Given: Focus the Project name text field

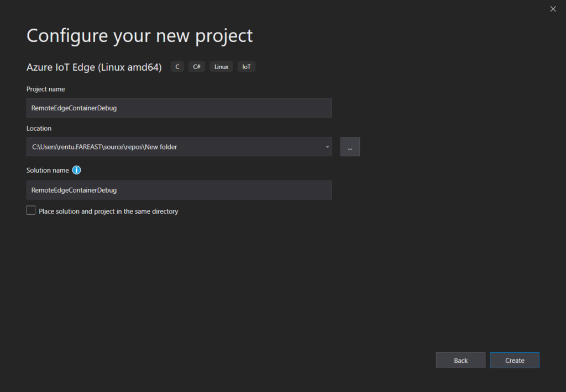Looking at the screenshot, I should coord(179,108).
